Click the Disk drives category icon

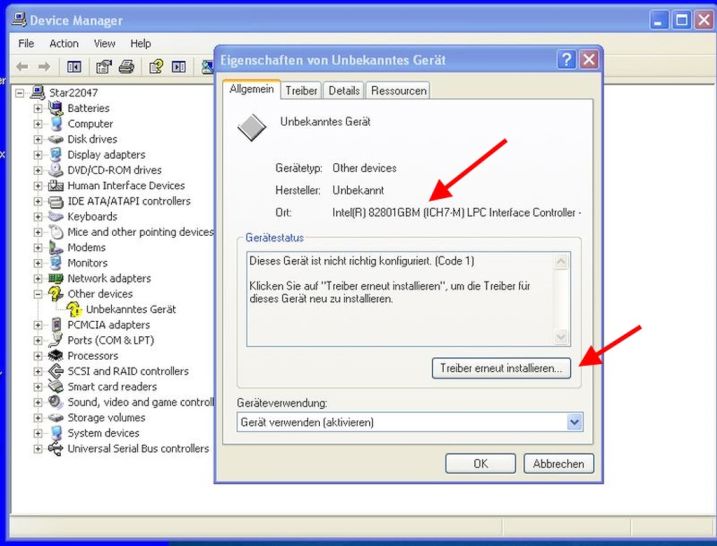click(x=56, y=139)
